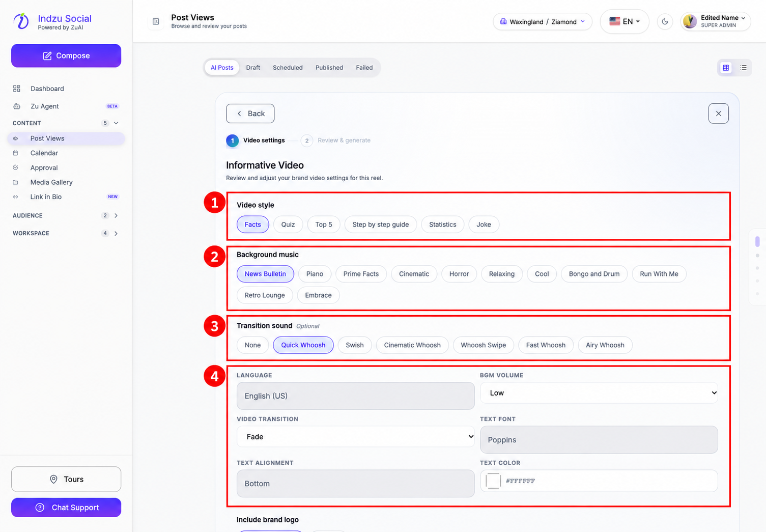
Task: Switch to the Scheduled tab
Action: 288,68
